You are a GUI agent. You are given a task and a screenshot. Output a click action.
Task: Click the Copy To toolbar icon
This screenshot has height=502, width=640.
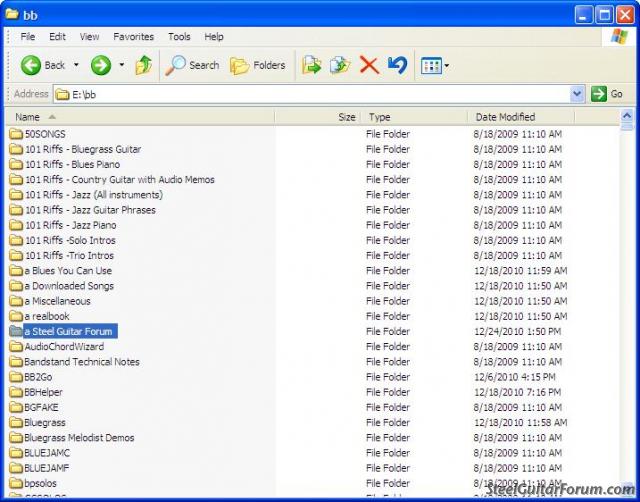click(340, 65)
